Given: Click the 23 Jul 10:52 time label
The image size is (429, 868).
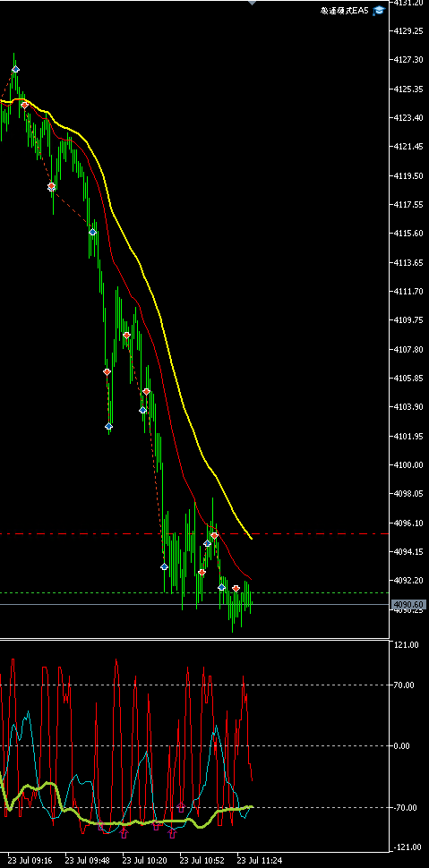Looking at the screenshot, I should point(202,861).
